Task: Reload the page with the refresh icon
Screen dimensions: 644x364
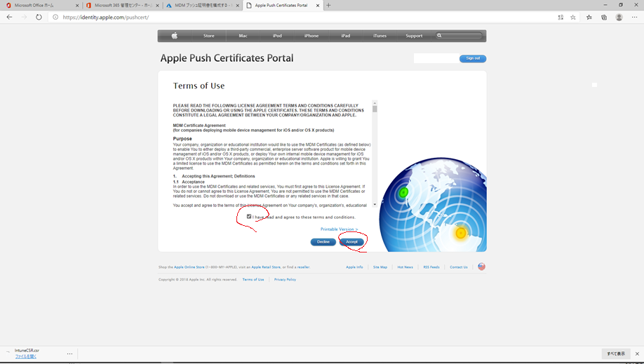Action: (x=39, y=18)
